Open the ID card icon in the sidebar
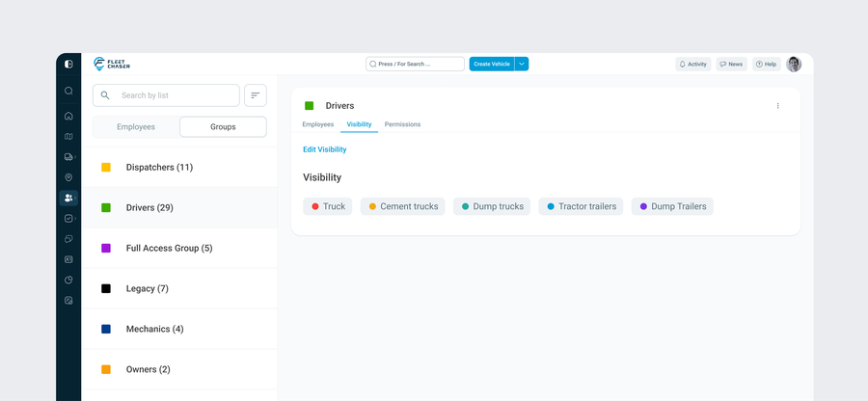The height and width of the screenshot is (401, 868). pyautogui.click(x=68, y=259)
